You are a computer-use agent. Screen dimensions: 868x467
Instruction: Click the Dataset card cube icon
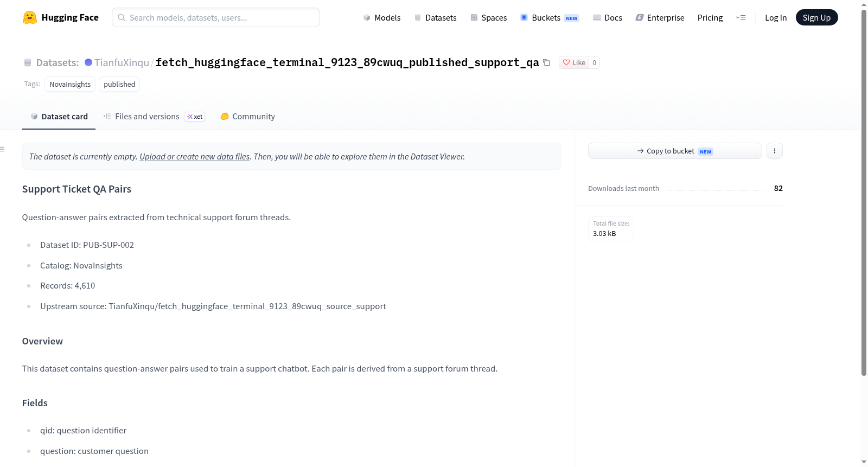[34, 116]
